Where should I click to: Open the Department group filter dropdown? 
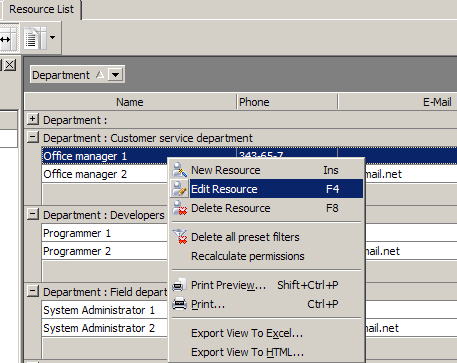pos(116,75)
